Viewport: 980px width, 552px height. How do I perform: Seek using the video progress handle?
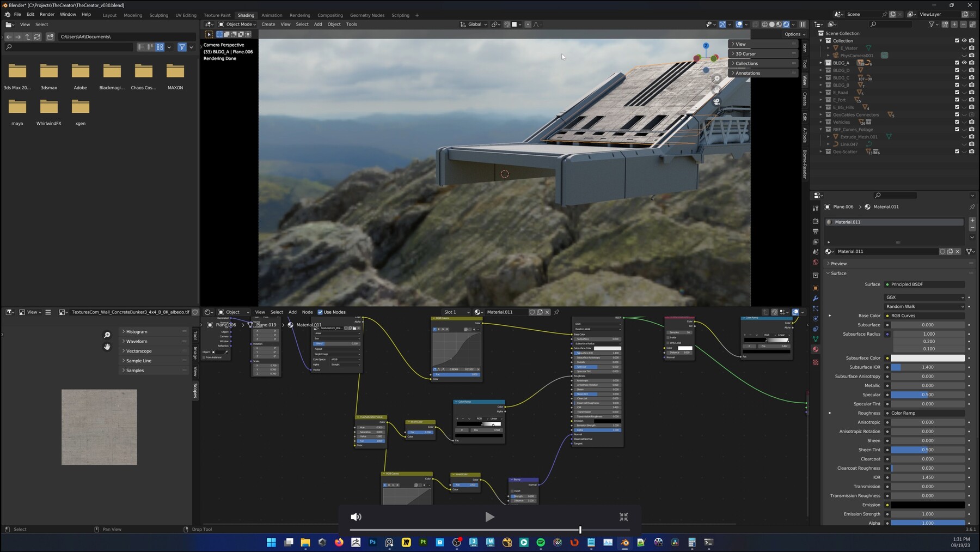(x=580, y=530)
